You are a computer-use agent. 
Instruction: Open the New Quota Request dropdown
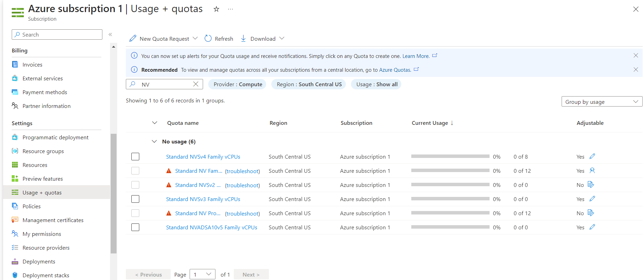pos(163,39)
